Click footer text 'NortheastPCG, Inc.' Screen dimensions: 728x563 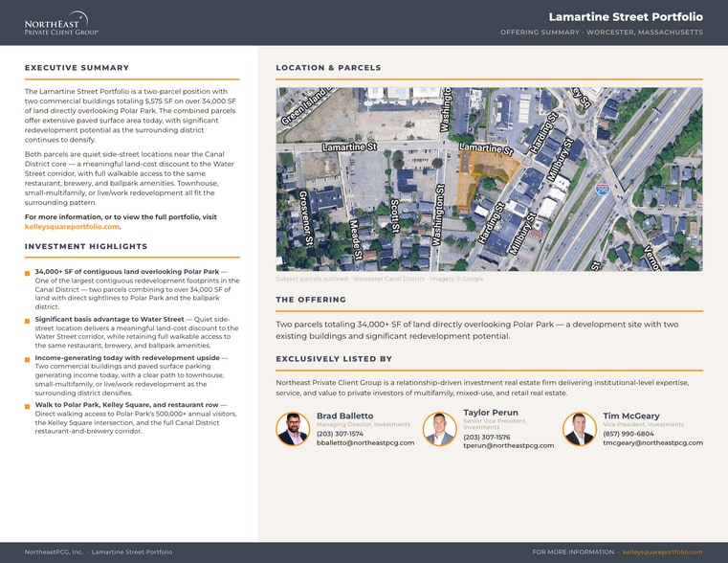(x=54, y=552)
